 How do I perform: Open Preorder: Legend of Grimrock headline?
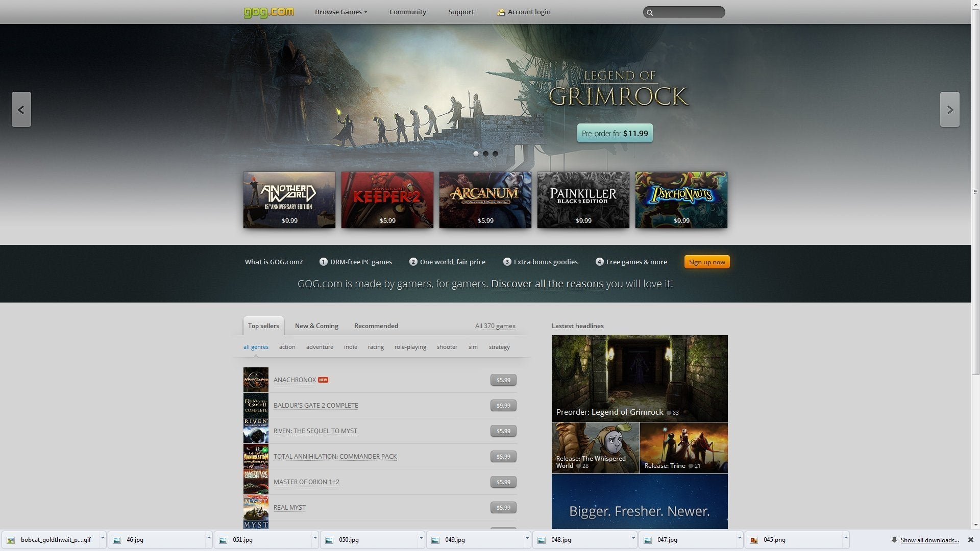pos(640,378)
